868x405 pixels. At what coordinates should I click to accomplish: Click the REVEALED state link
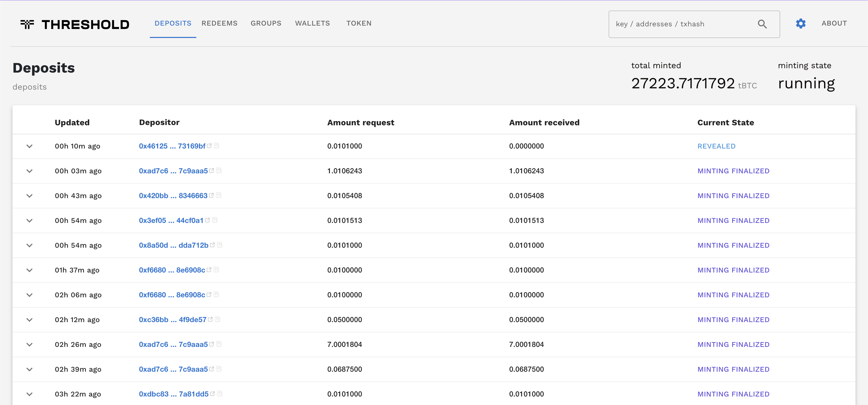(716, 146)
